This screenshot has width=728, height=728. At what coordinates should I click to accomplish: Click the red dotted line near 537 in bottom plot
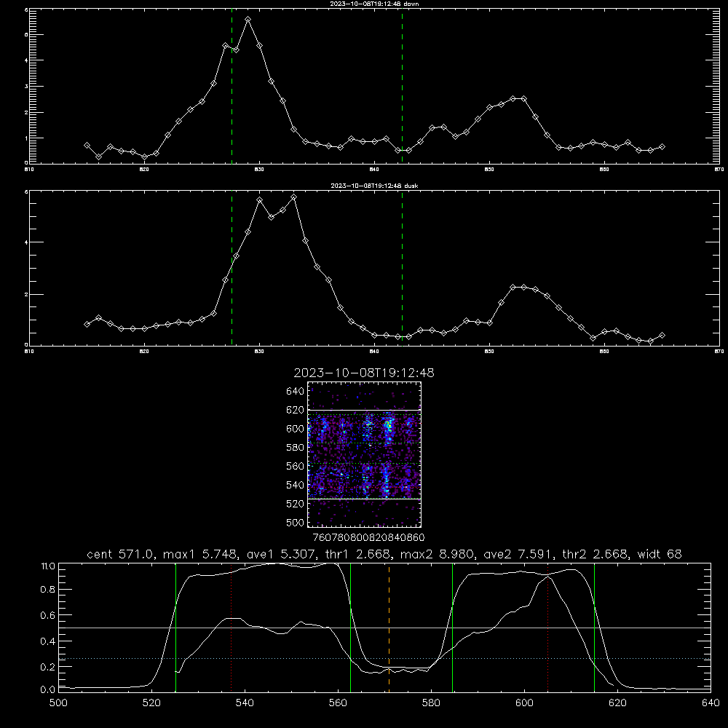(x=232, y=628)
